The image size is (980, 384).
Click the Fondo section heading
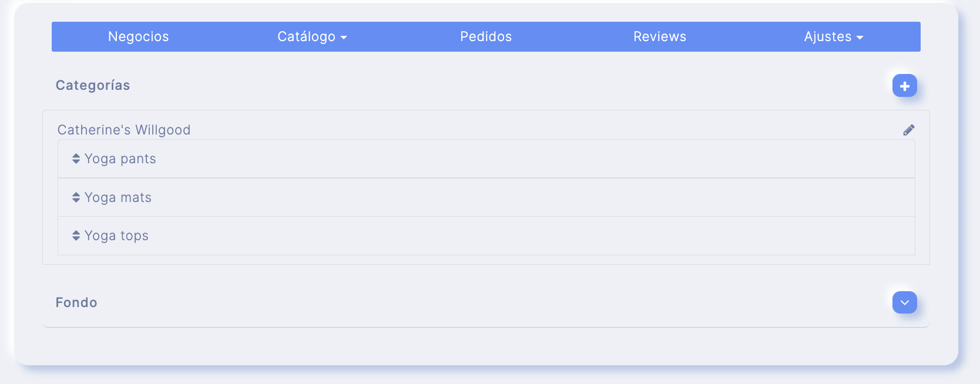click(76, 302)
